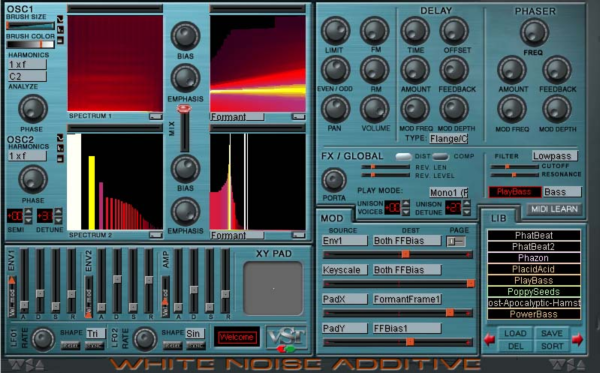Click the small button next to Spectrum 2 label
The width and height of the screenshot is (600, 373).
coord(155,235)
